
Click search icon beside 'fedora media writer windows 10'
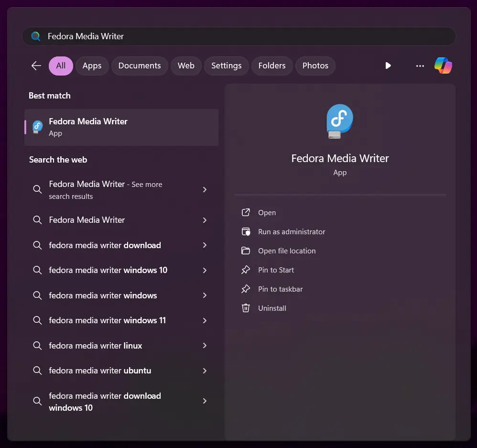click(37, 270)
